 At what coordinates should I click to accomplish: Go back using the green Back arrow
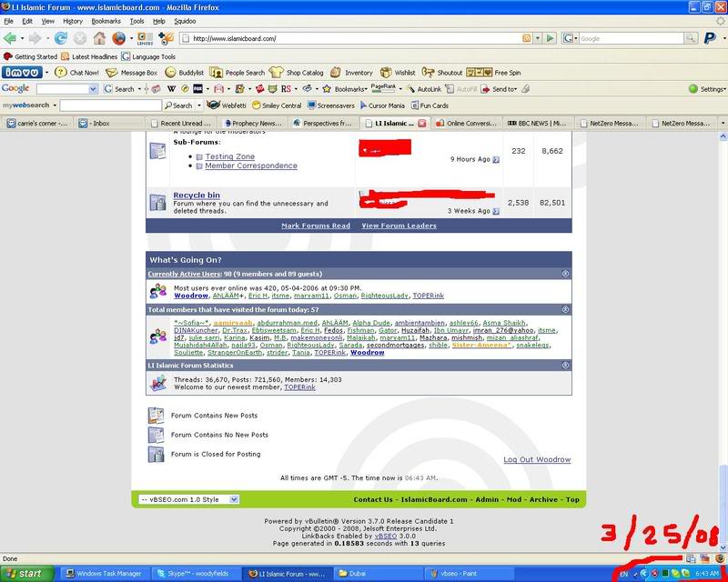click(10, 38)
